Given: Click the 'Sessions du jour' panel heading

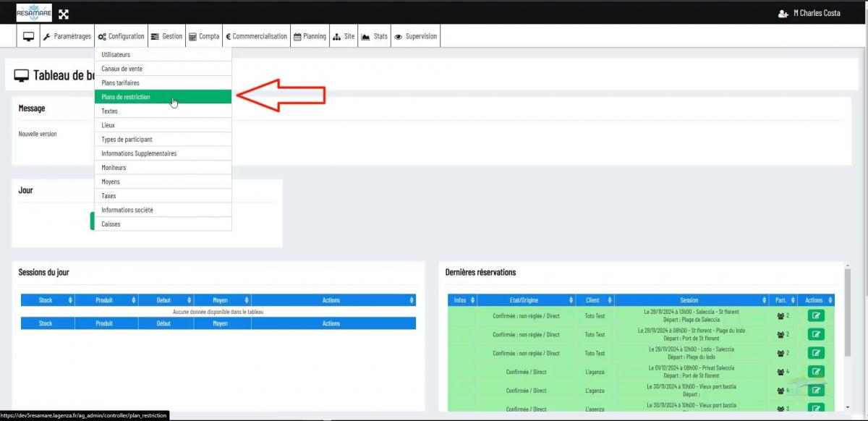Looking at the screenshot, I should 44,272.
